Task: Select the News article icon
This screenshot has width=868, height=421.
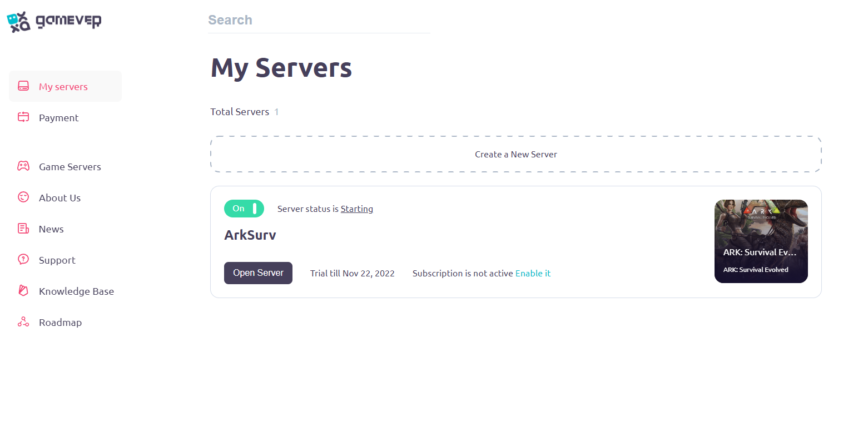Action: (23, 228)
